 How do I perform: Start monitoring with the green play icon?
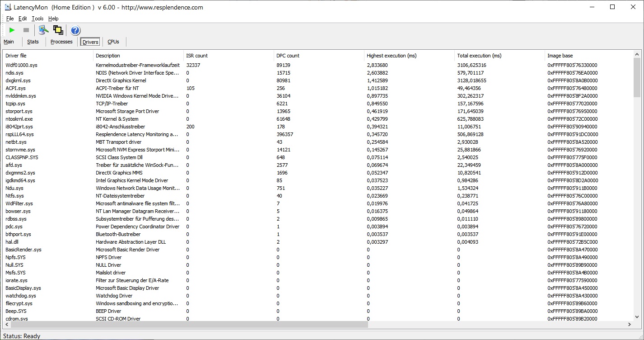point(12,30)
